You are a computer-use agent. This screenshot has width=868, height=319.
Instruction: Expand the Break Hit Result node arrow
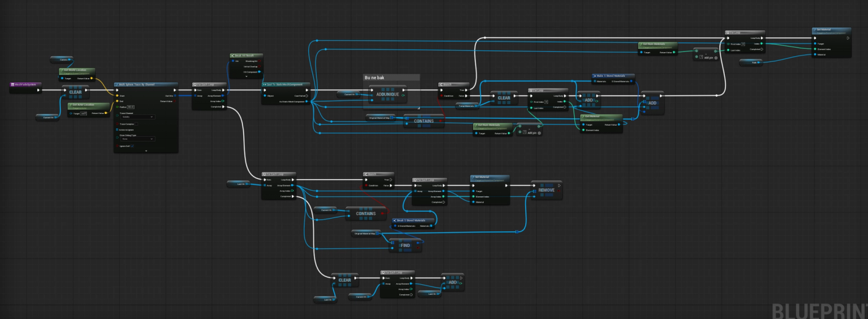(x=247, y=76)
